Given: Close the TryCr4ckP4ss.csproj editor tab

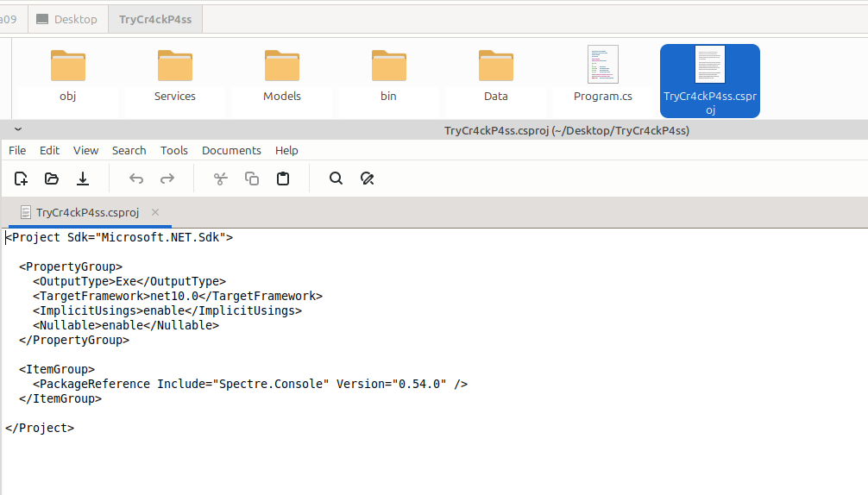Looking at the screenshot, I should pos(155,212).
